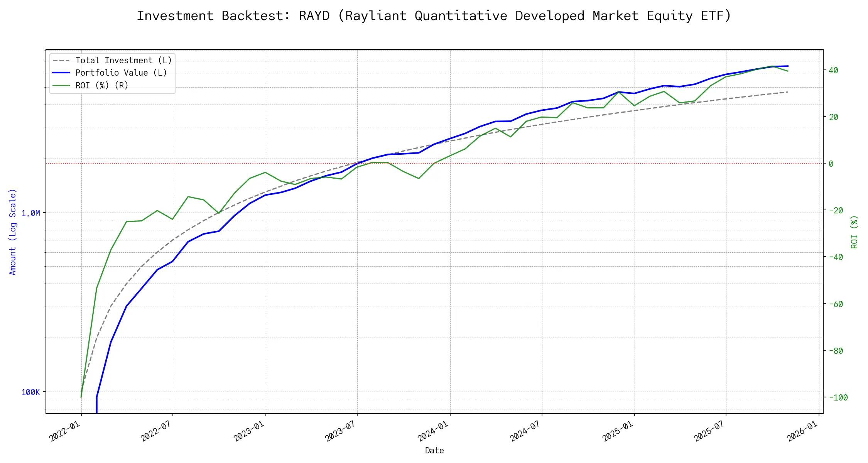
Task: Click the 2024-01 date tick label
Action: pos(433,431)
